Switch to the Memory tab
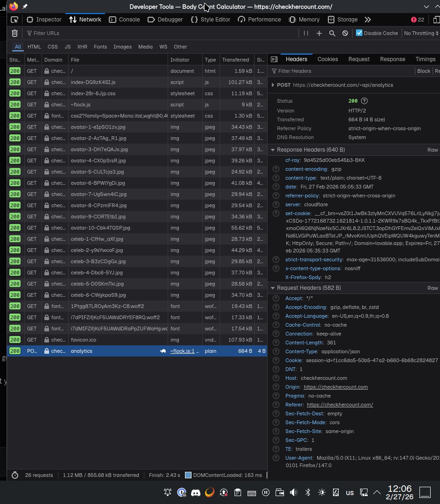440x504 pixels. pyautogui.click(x=304, y=20)
